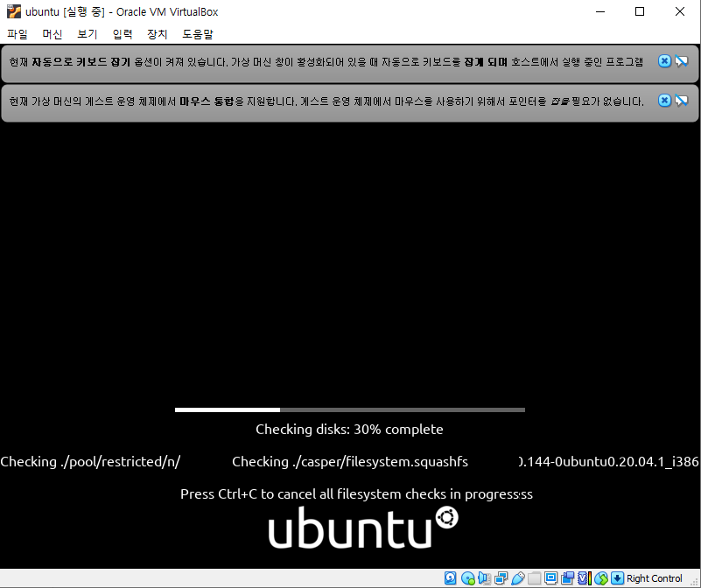Screen dimensions: 701x588
Task: Click 'Checking ./pool/restricted/n/' text
Action: (x=90, y=461)
